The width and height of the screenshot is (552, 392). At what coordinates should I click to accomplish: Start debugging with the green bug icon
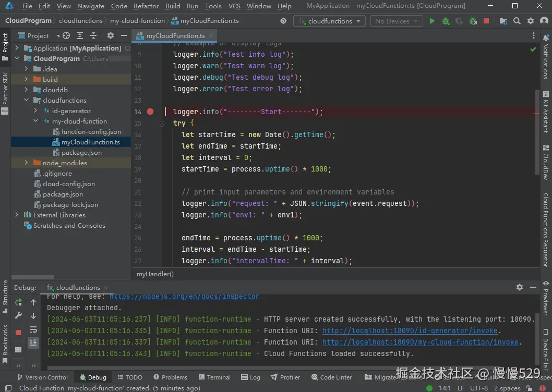click(x=446, y=21)
